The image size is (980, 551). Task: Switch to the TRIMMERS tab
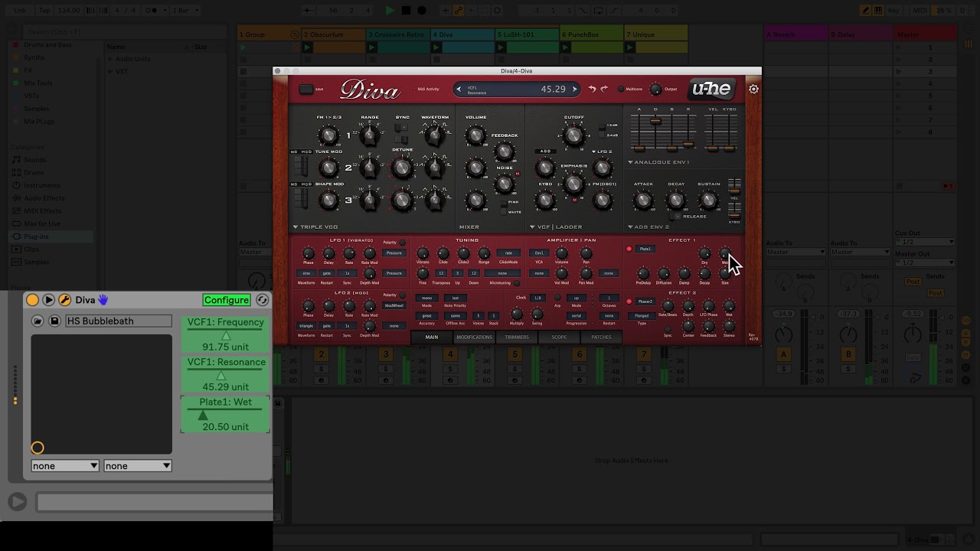[x=517, y=337]
